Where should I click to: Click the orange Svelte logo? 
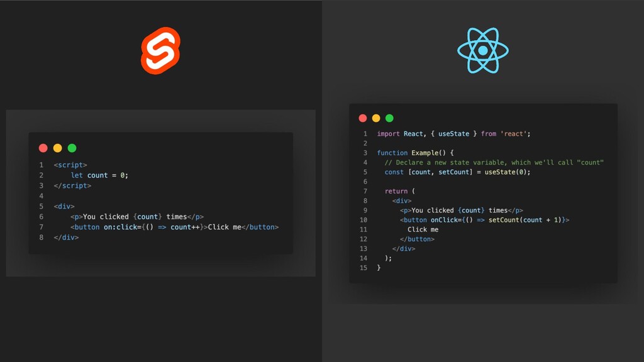click(160, 51)
